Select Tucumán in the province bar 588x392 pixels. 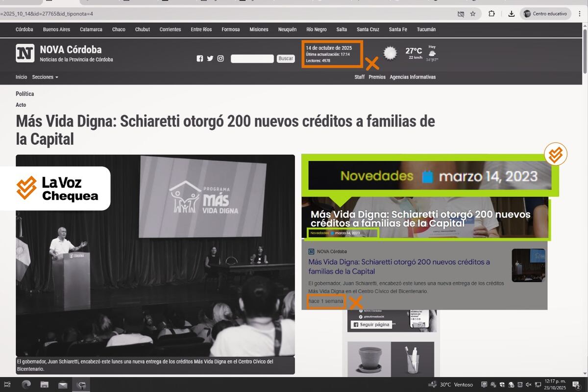pyautogui.click(x=426, y=29)
